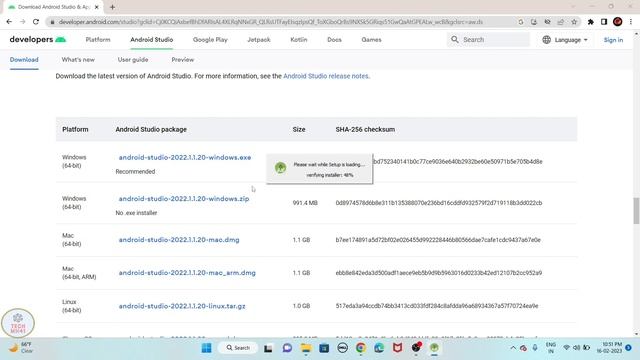The image size is (640, 360).
Task: Click the site lock icon in address bar
Action: click(x=52, y=22)
